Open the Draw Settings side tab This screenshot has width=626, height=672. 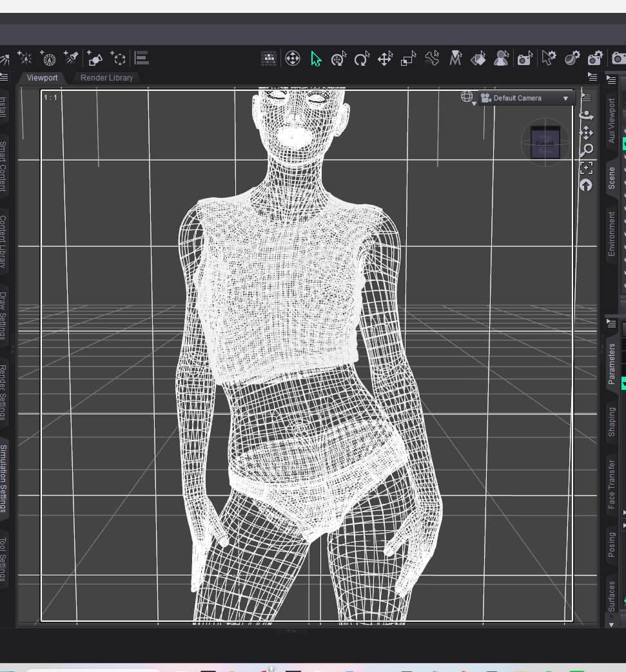(3, 316)
